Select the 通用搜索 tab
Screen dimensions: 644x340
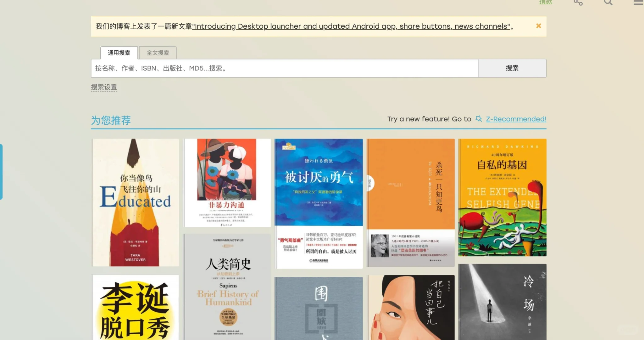[x=119, y=53]
